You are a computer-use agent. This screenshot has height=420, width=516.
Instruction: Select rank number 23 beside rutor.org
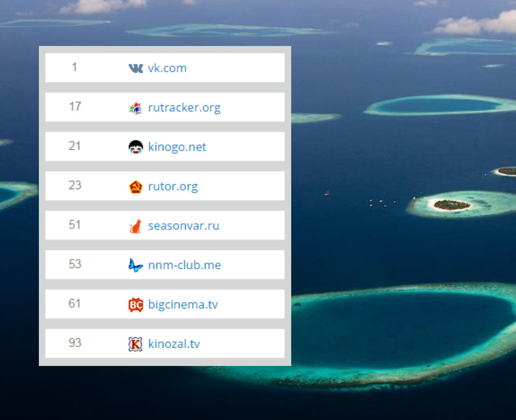tap(75, 185)
